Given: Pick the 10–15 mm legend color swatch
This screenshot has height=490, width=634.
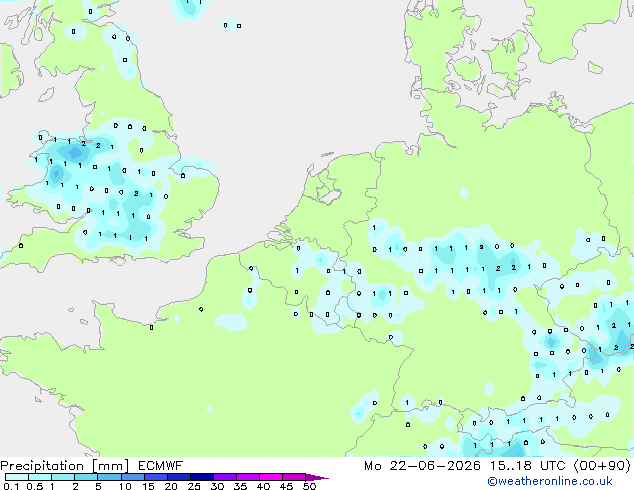Looking at the screenshot, I should 132,477.
